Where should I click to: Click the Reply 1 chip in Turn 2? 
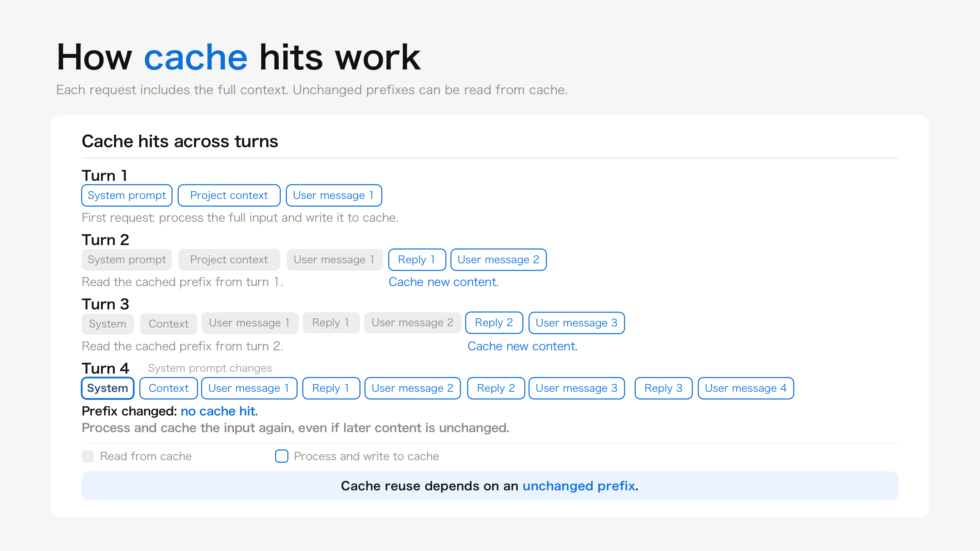(417, 260)
